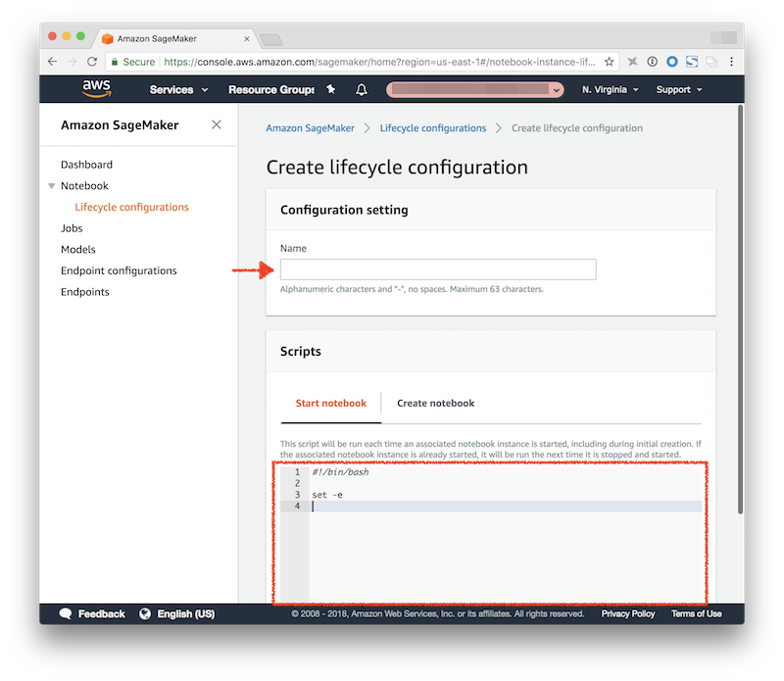Close the Amazon SageMaker browser tab
This screenshot has width=784, height=681.
(247, 38)
